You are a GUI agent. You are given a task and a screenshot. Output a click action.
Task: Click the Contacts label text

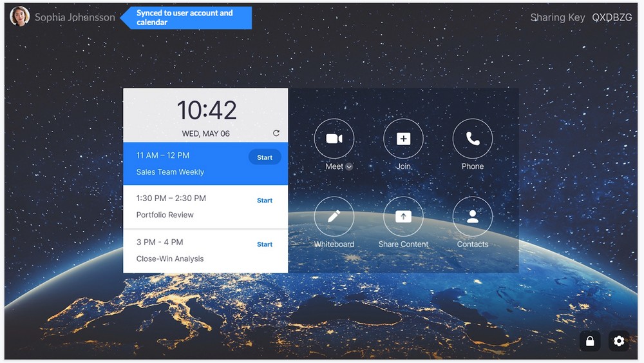click(472, 244)
